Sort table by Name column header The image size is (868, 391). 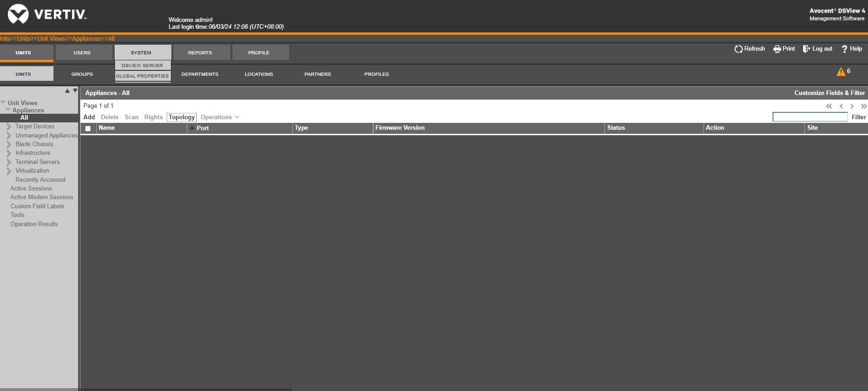pos(107,128)
